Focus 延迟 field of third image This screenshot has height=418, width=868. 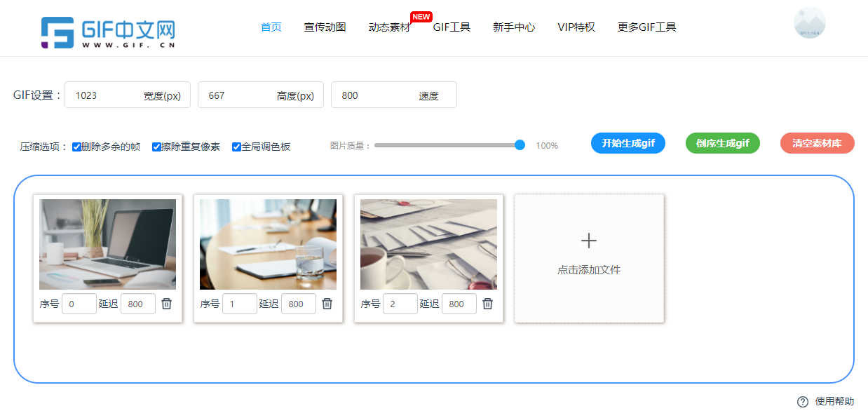coord(459,304)
